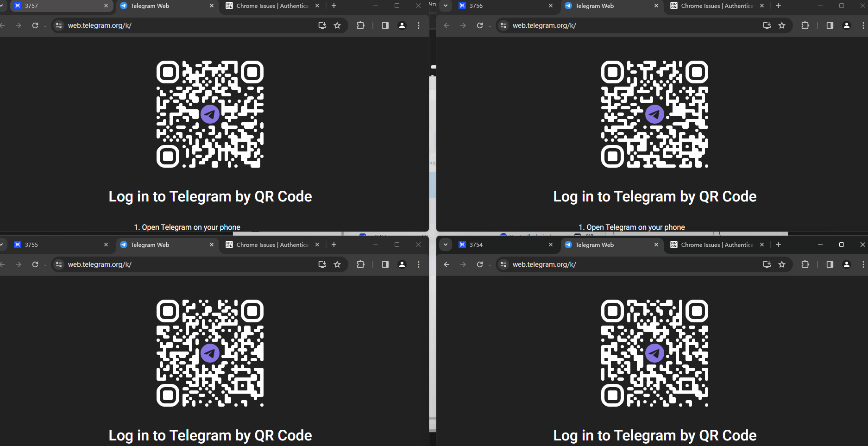The image size is (868, 446).
Task: Open Extensions puzzle icon in 3754 window
Action: pos(805,264)
